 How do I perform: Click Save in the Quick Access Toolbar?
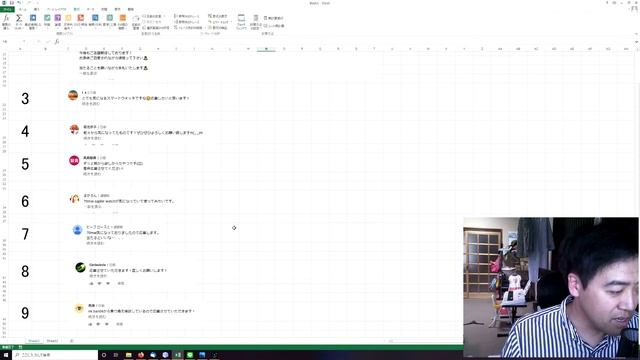(11, 3)
